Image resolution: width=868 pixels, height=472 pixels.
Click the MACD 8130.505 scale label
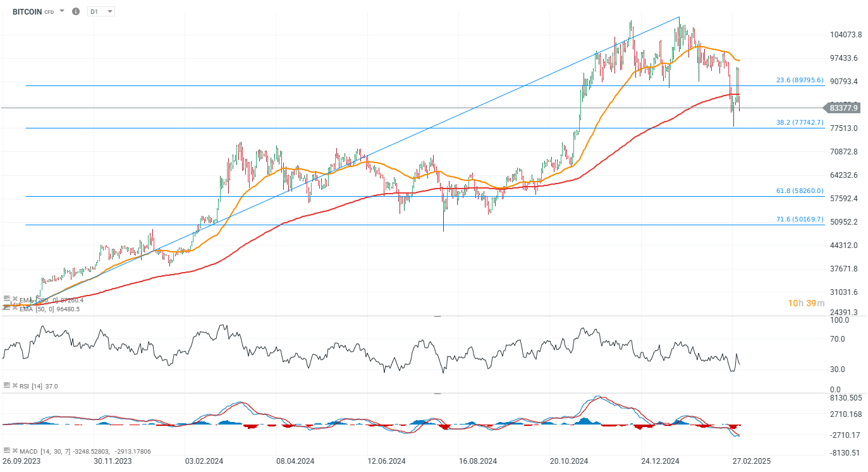(846, 398)
